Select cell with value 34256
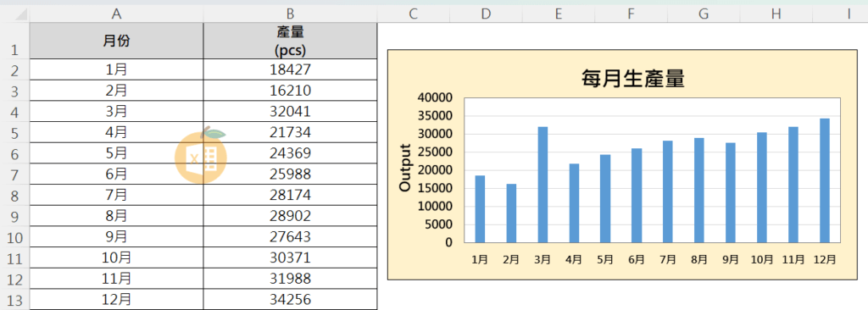 click(x=290, y=299)
